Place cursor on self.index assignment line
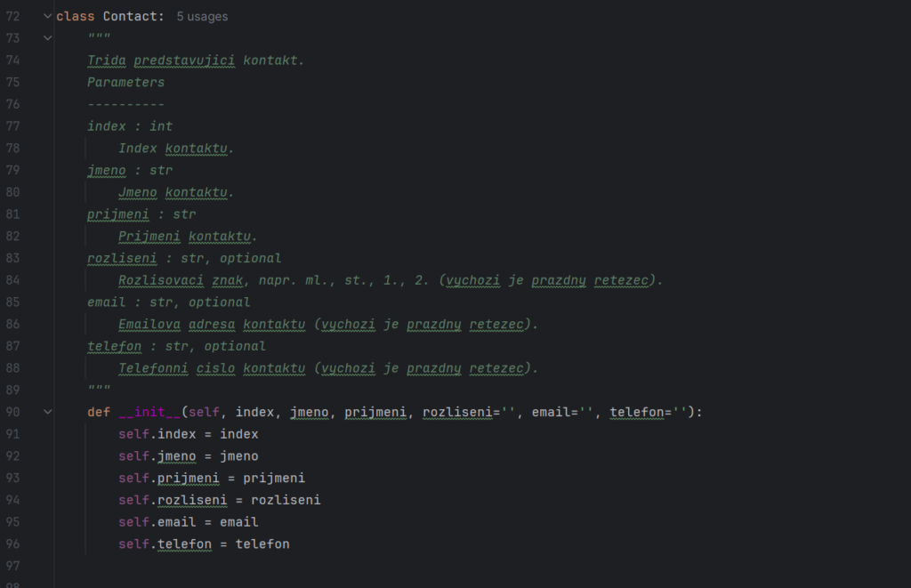 189,434
